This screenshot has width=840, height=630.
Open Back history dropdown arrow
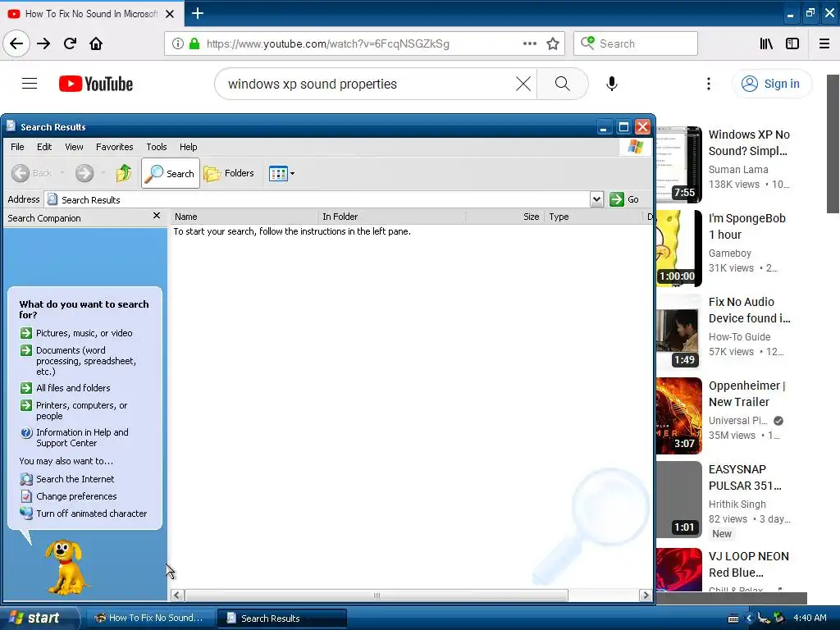tap(62, 172)
